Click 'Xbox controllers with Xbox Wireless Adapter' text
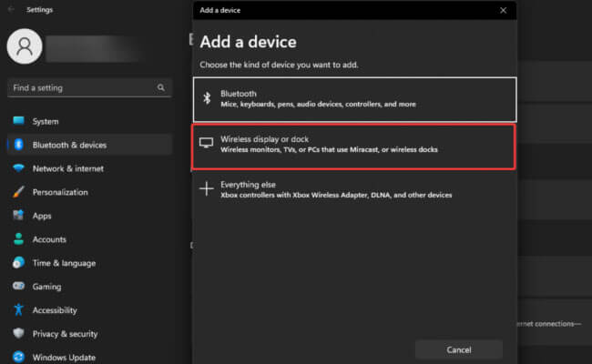 (x=336, y=195)
